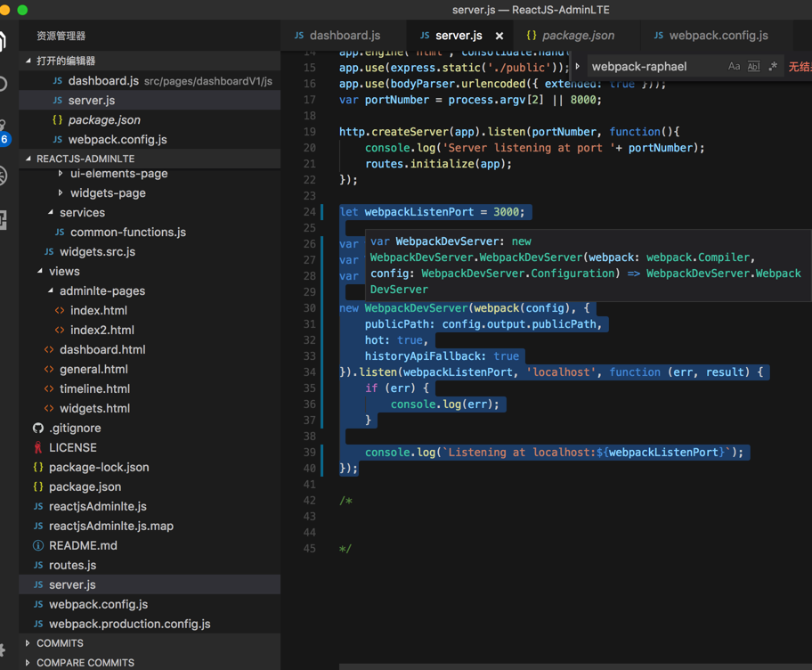The image size is (812, 670).
Task: Click the settings gear at bottom left
Action: coord(4,650)
